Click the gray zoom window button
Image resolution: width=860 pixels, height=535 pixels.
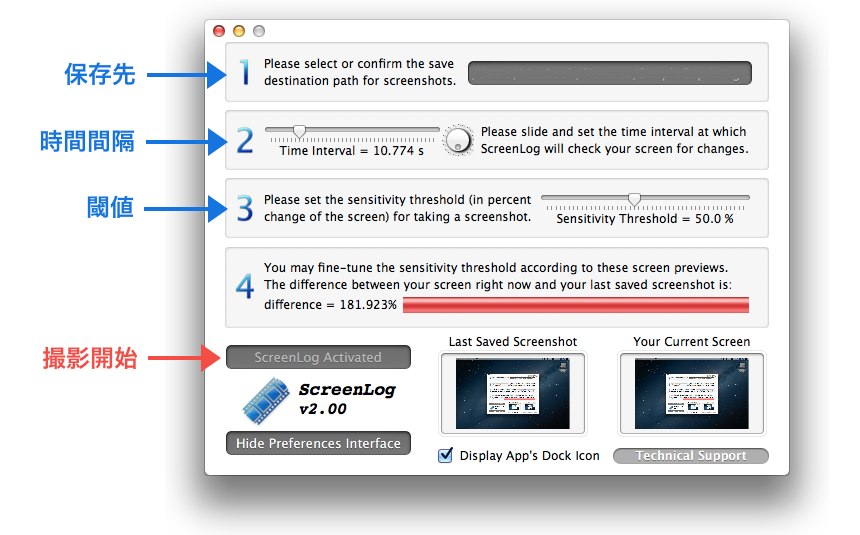(259, 31)
